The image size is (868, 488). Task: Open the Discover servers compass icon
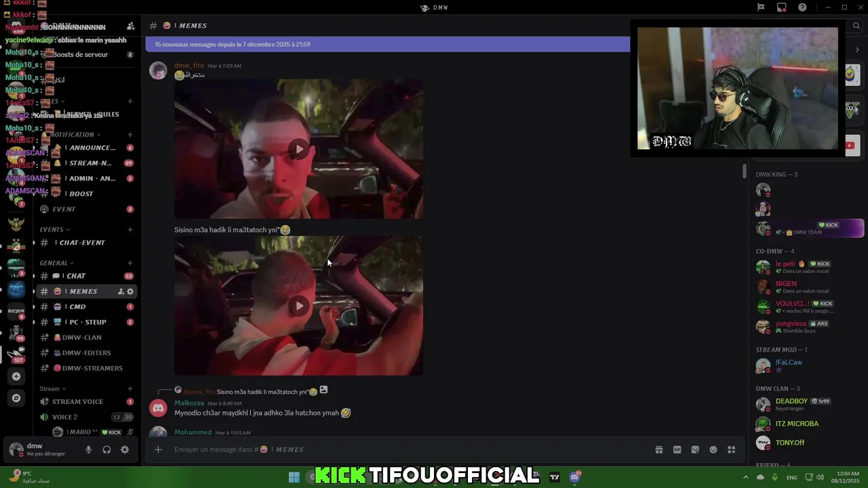tap(16, 398)
